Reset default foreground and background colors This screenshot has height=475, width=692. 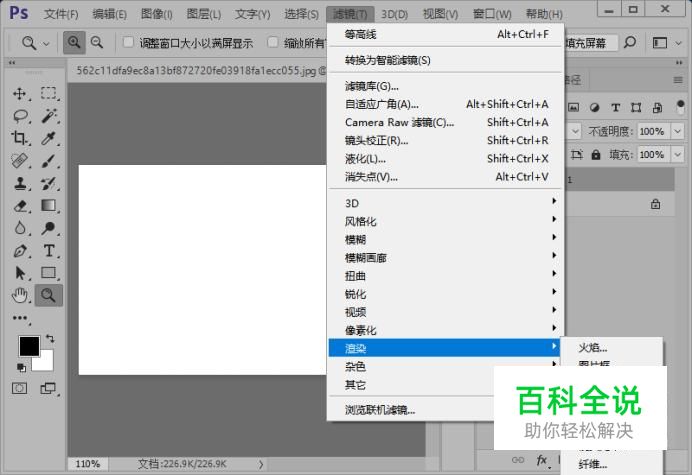21,367
